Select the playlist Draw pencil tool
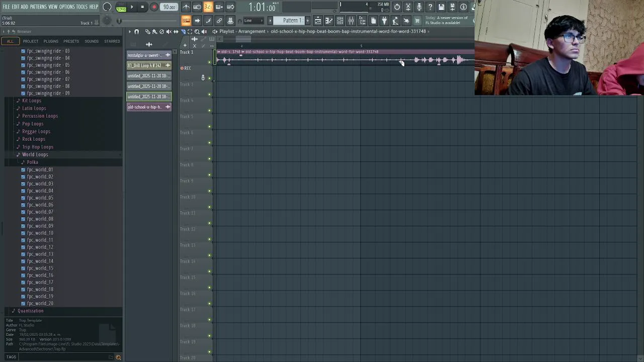The image size is (644, 362). pos(147,32)
